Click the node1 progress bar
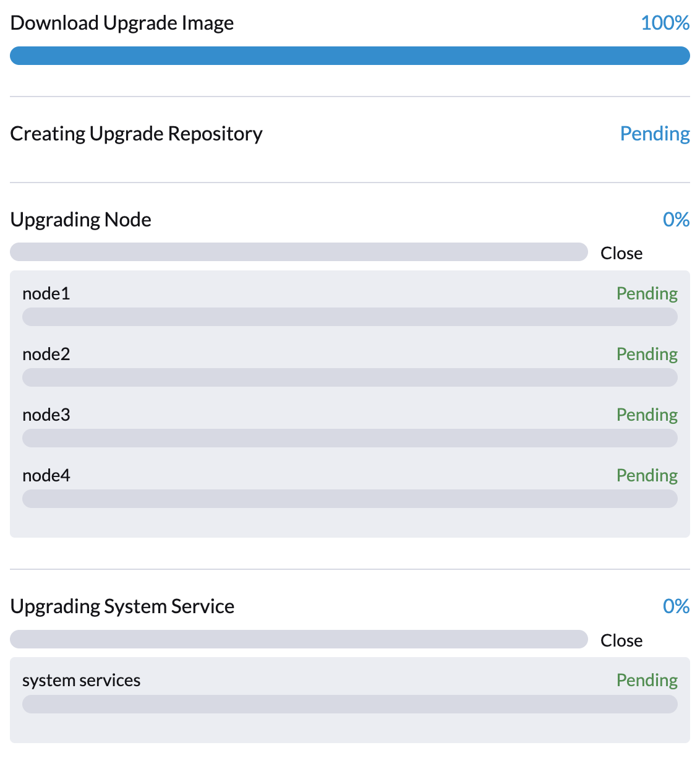 [349, 316]
